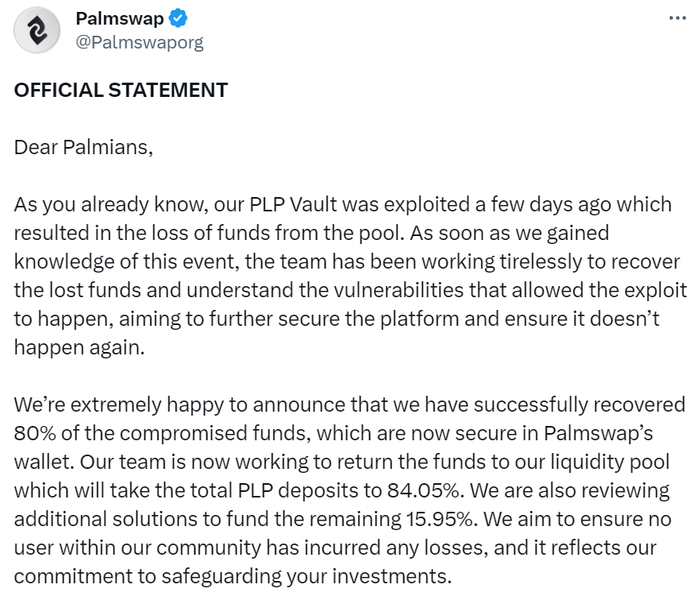Viewport: 700px width, 600px height.
Task: Click the words PLP Vault
Action: click(293, 204)
